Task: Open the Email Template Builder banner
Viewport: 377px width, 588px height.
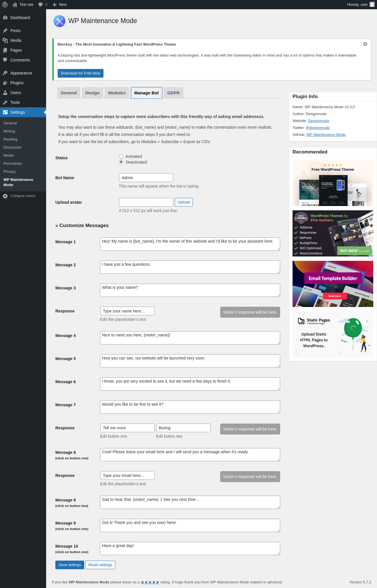Action: [x=333, y=284]
